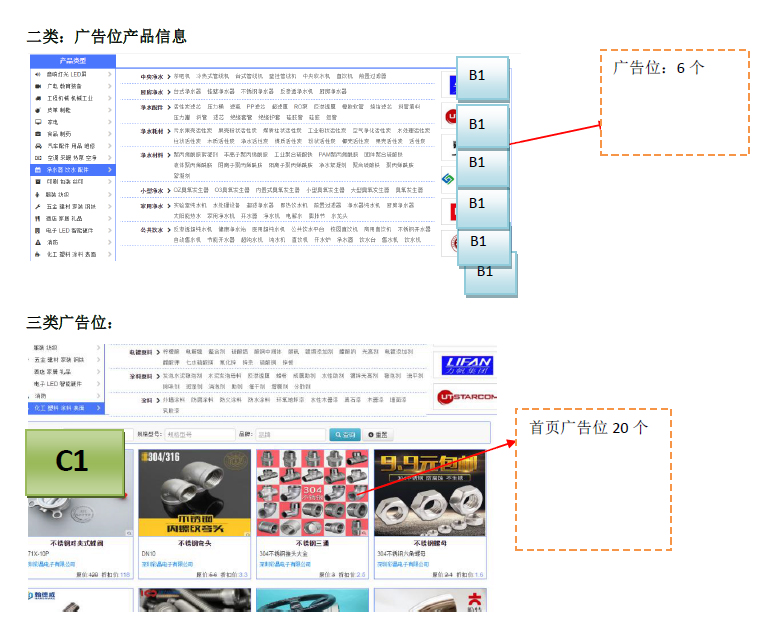762x631 pixels.
Task: Click the icon on highlighted 净水器 饮水 配件 row
Action: coord(37,170)
